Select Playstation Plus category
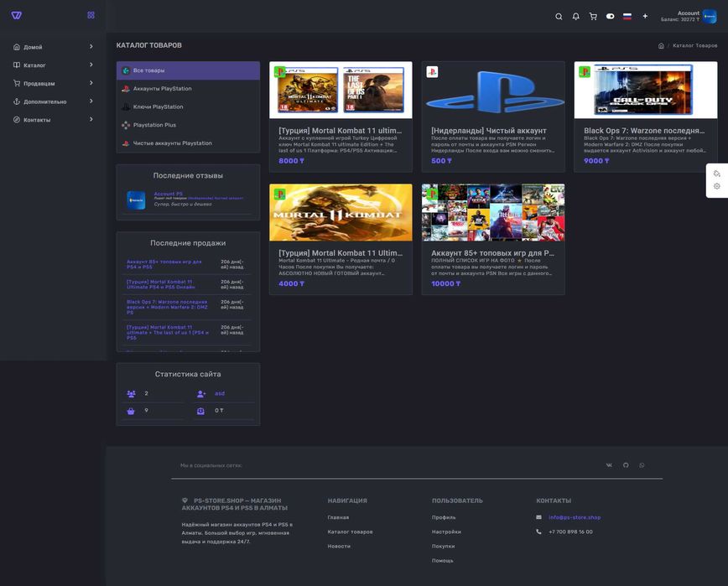Image resolution: width=728 pixels, height=586 pixels. [188, 125]
